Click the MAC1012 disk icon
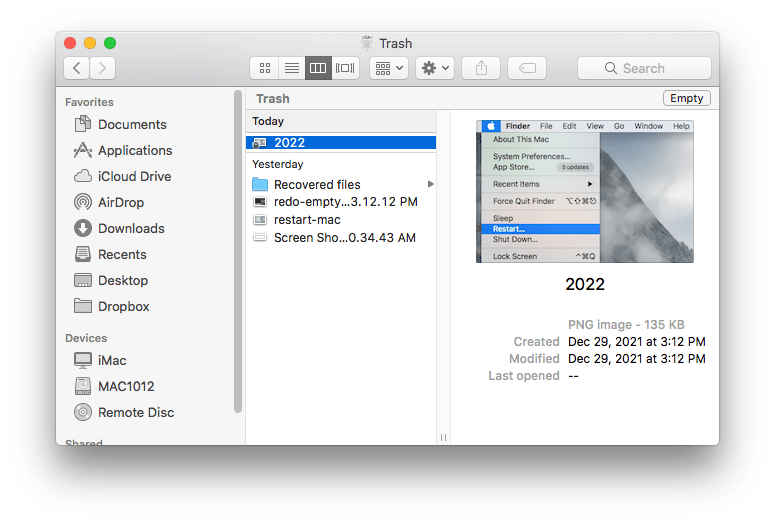The height and width of the screenshot is (525, 775). (83, 386)
